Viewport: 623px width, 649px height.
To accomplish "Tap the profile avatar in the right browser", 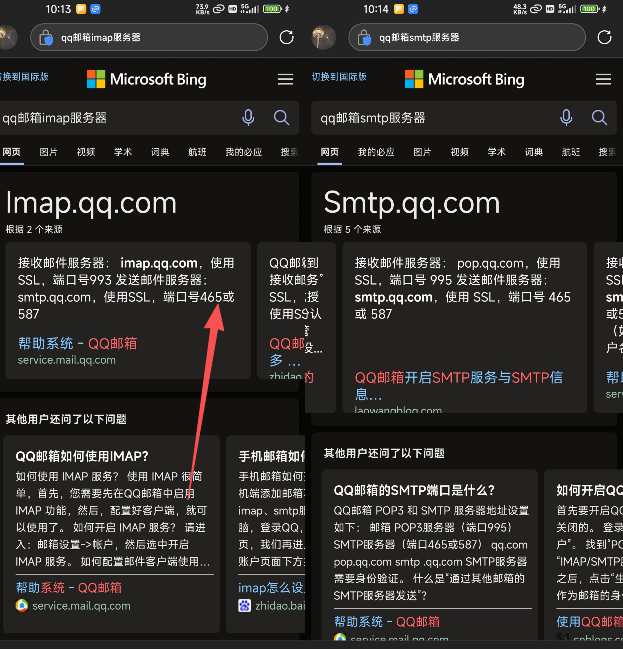I will [323, 37].
